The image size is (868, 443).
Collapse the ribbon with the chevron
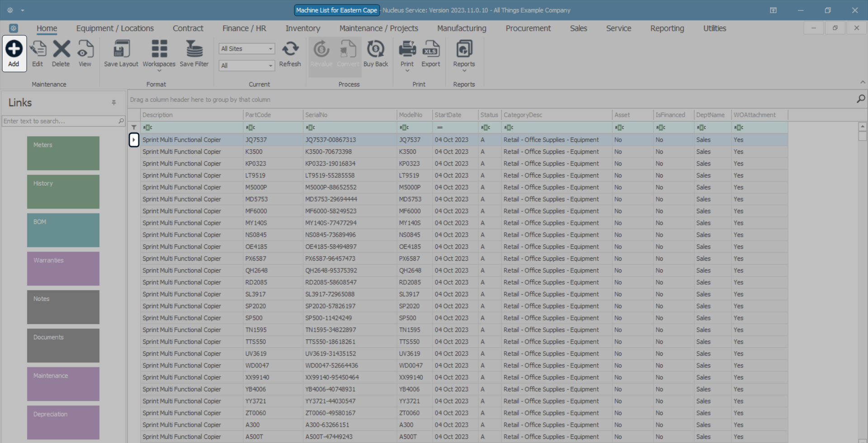coord(863,82)
